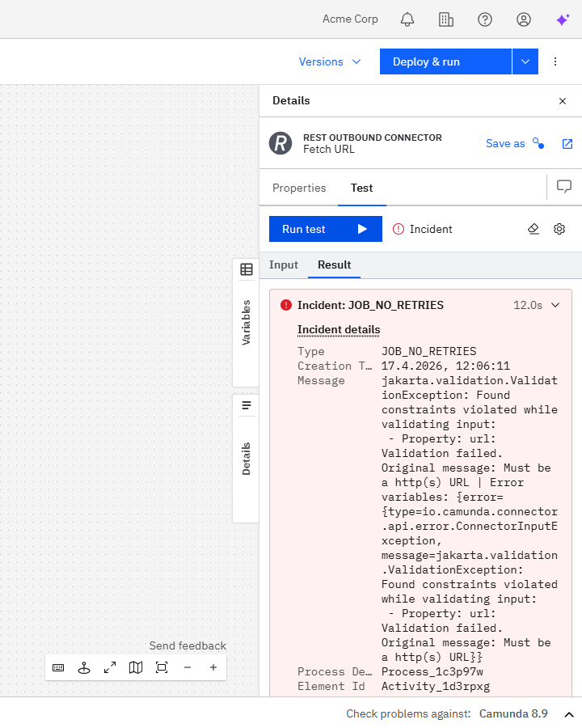582x728 pixels.
Task: Open the notifications bell
Action: [x=407, y=19]
